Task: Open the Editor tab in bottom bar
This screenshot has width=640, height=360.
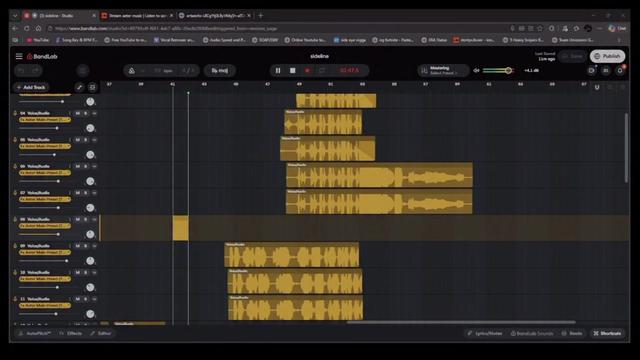Action: point(101,333)
